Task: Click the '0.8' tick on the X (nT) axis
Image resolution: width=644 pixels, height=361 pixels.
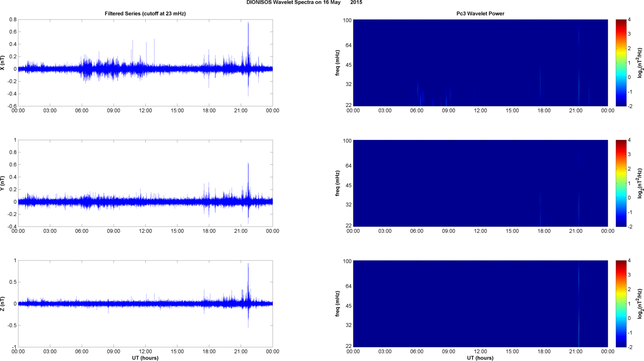Action: pyautogui.click(x=13, y=19)
